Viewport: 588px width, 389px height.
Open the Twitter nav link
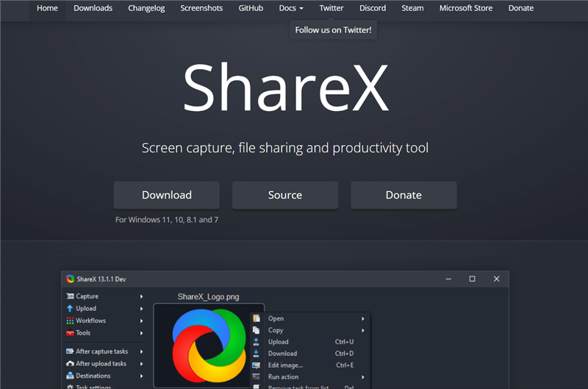[x=331, y=8]
